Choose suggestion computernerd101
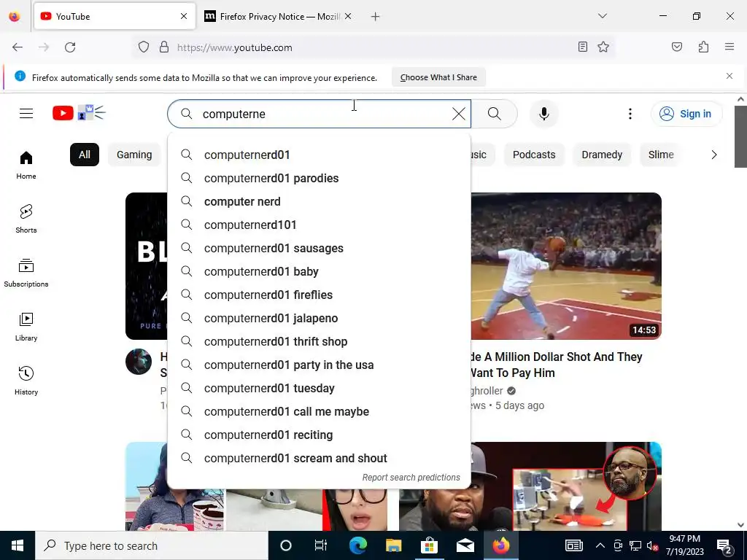Image resolution: width=747 pixels, height=560 pixels. pyautogui.click(x=320, y=225)
